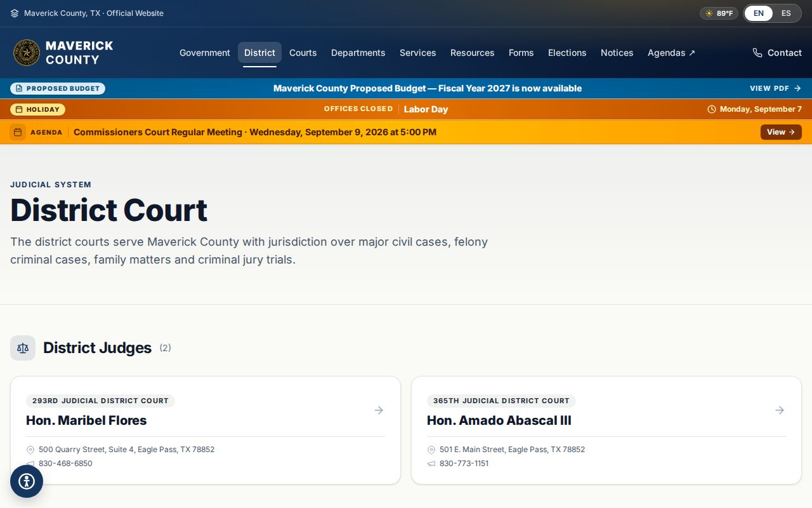Open the Government menu
Image resolution: width=812 pixels, height=508 pixels.
[205, 53]
